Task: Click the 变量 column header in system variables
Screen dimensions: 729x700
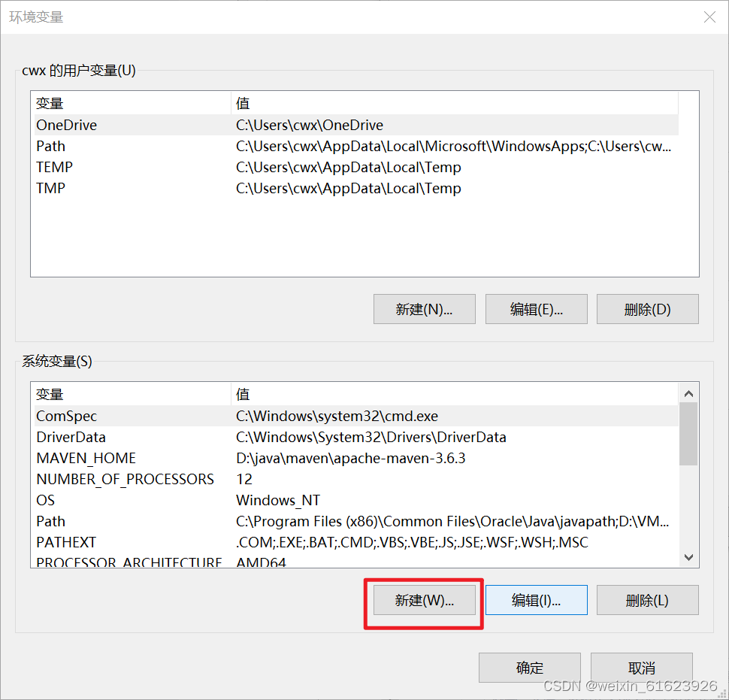Action: (132, 395)
